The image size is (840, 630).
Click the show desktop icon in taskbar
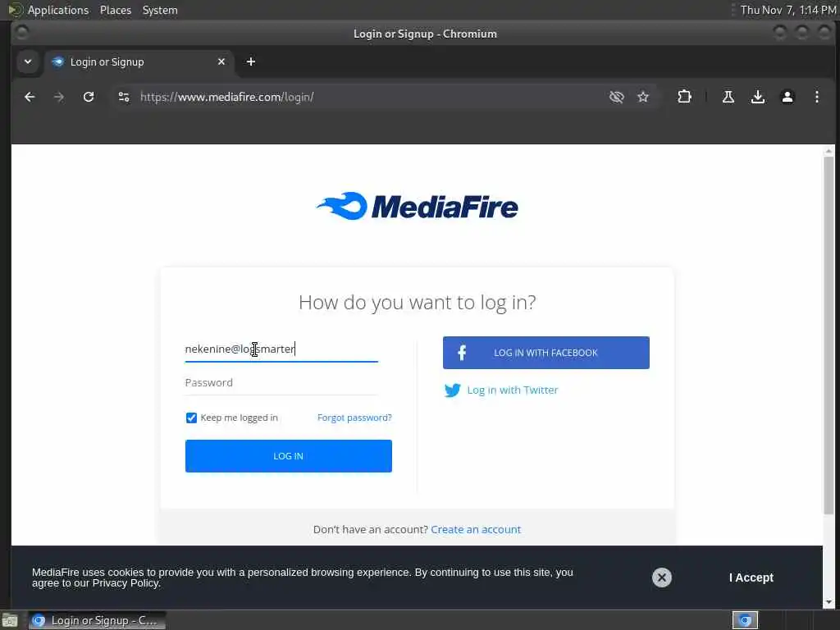point(10,621)
